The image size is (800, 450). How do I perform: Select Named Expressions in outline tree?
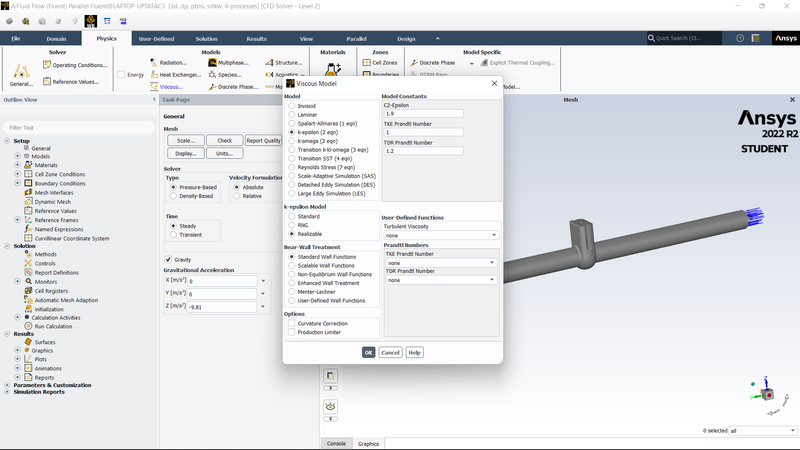tap(59, 229)
